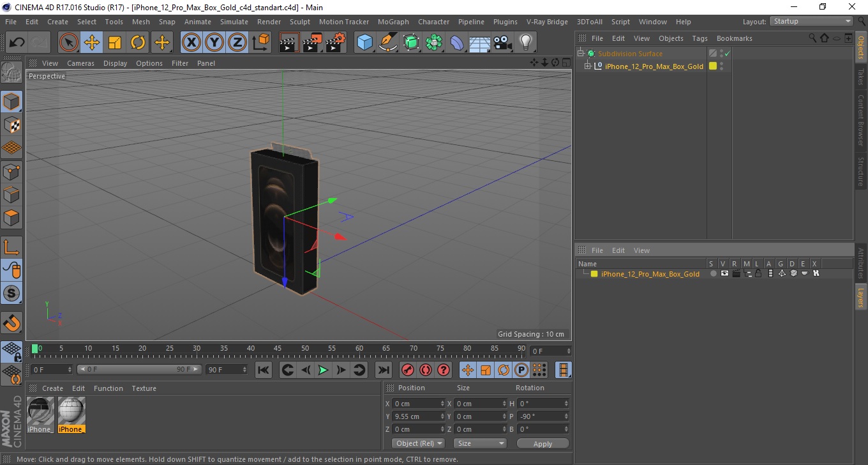Step end frame 90 F arrows
Screen dimensions: 868x465
244,369
